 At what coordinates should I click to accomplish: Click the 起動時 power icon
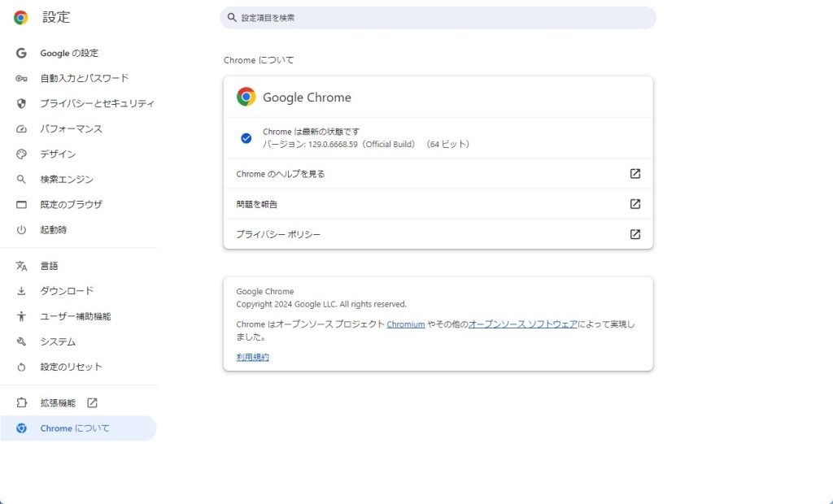[22, 229]
